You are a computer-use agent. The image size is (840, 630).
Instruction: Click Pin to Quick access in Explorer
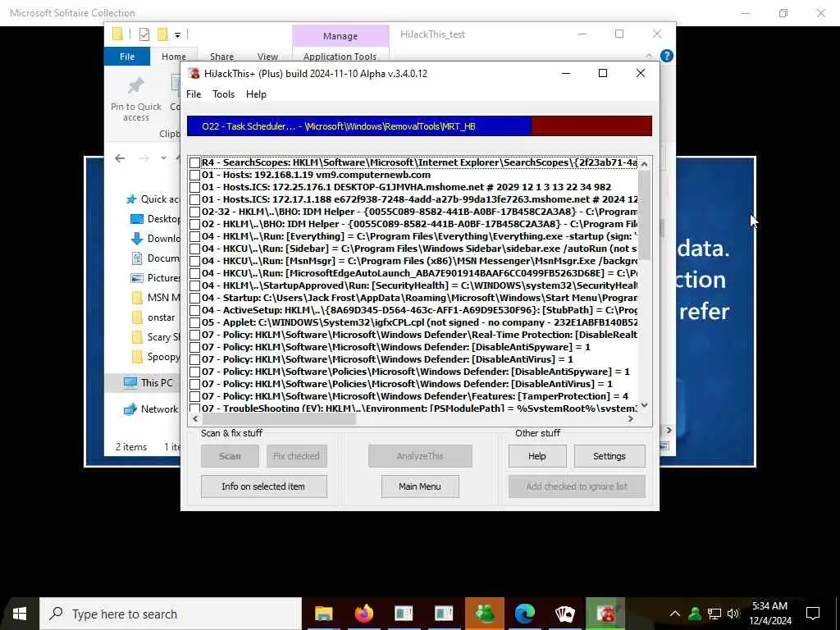(x=136, y=99)
